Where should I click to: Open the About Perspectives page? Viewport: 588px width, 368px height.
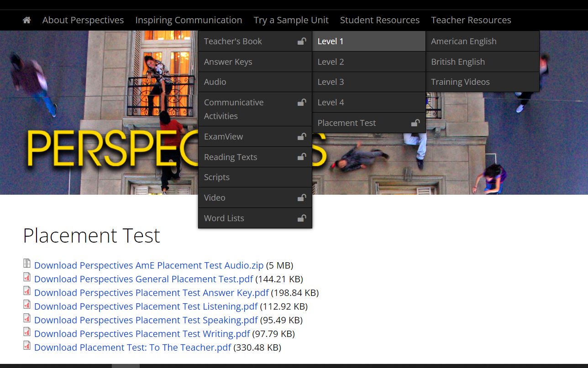point(83,20)
